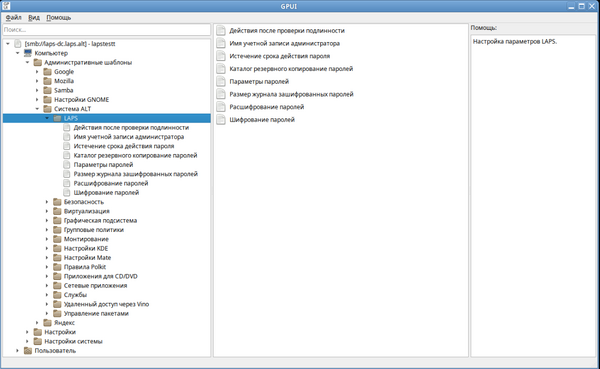Click the Компьютер computer icon
The image size is (600, 369).
click(28, 53)
